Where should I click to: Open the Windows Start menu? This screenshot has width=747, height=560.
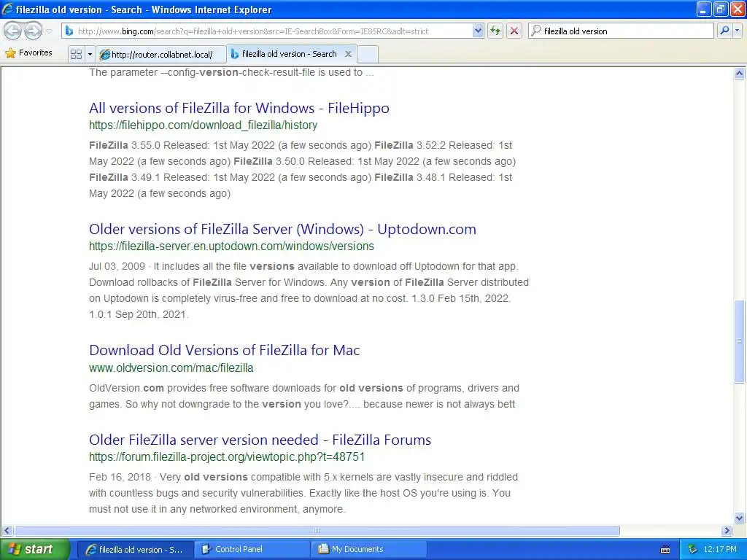(34, 549)
